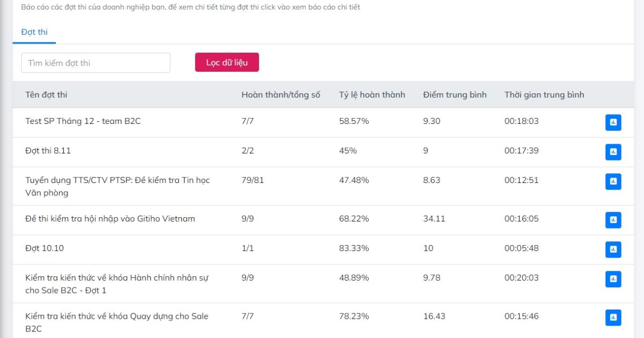Screen dimensions: 644x338
Task: Click the Tỷ lệ hoàn thành column header
Action: click(x=372, y=95)
